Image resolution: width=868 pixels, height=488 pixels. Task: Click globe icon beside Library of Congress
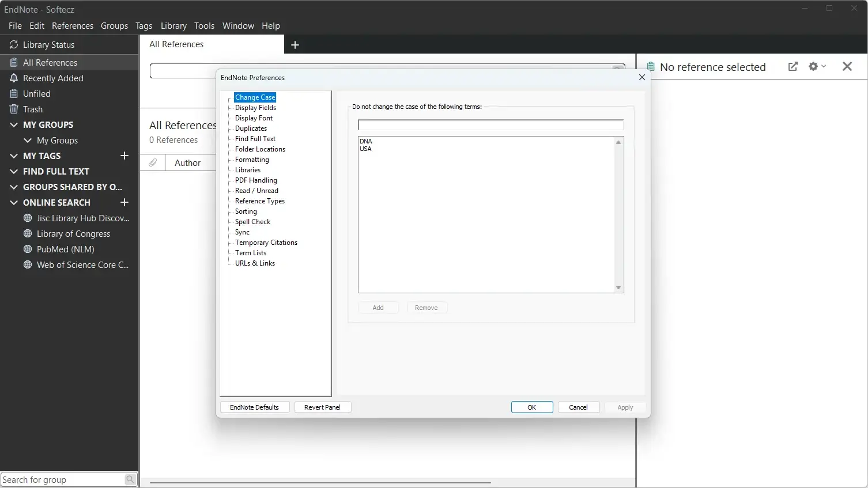[28, 233]
